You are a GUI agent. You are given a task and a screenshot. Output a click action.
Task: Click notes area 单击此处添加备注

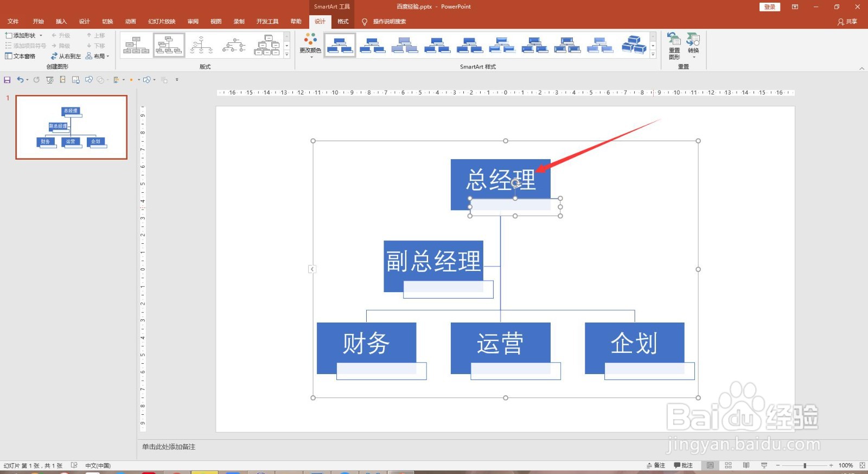pyautogui.click(x=169, y=447)
